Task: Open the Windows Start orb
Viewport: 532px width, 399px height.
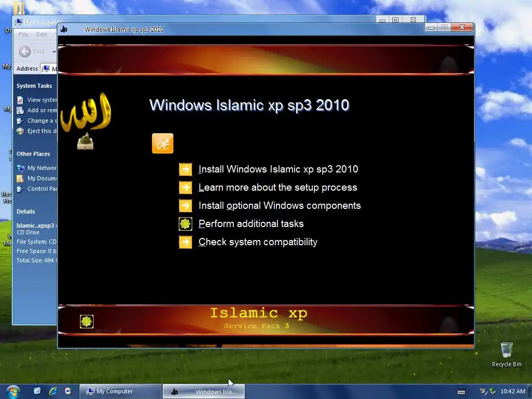Action: click(x=12, y=392)
